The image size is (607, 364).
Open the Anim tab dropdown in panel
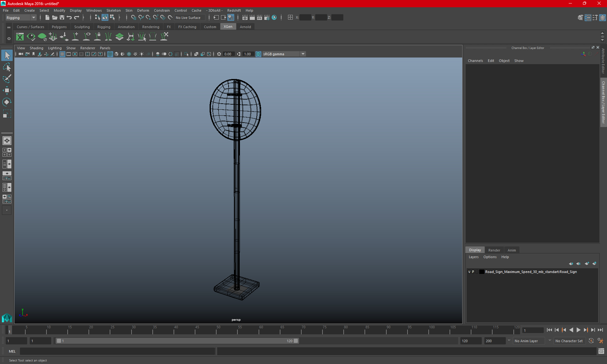[x=512, y=250]
